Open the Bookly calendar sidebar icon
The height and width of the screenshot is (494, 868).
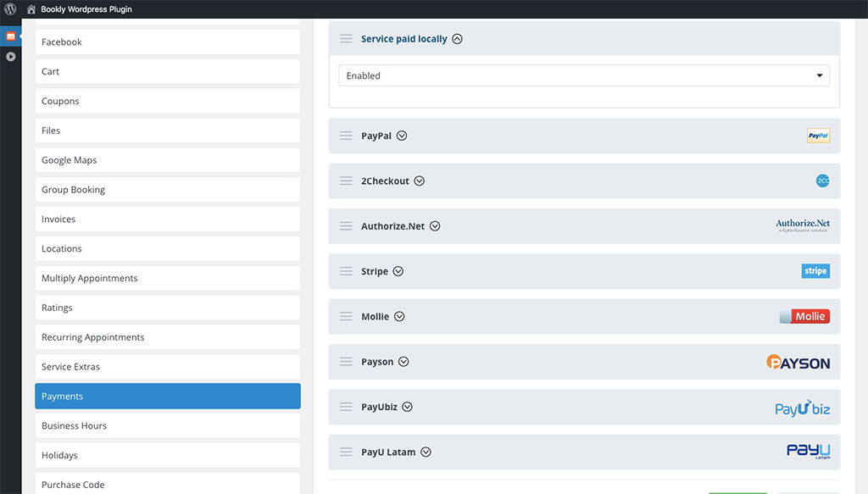click(10, 36)
